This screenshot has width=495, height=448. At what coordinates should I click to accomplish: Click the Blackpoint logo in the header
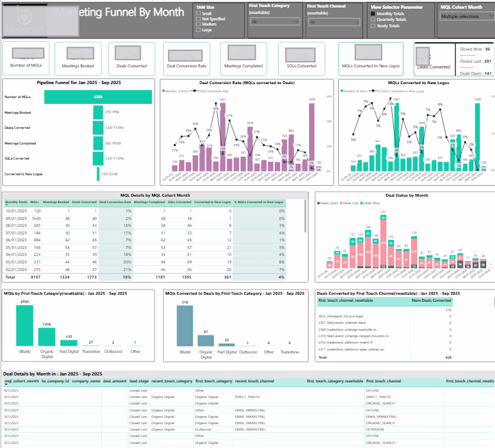point(25,20)
